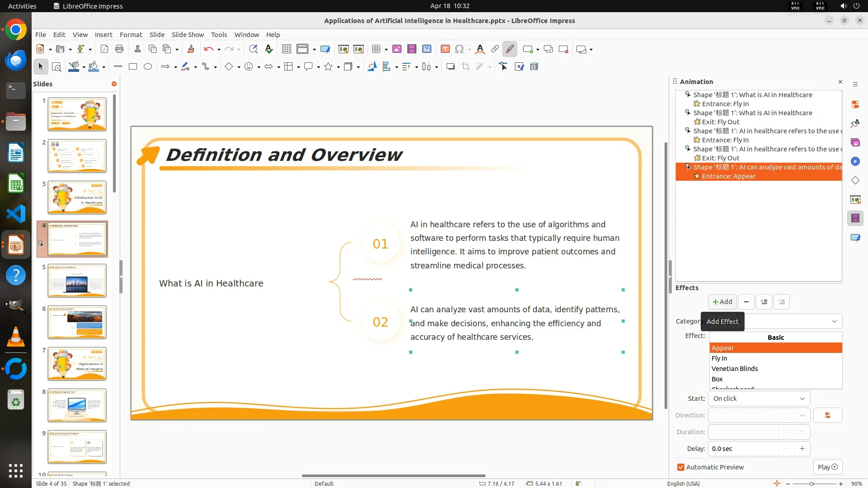Viewport: 868px width, 488px height.
Task: Toggle the Automatic Preview checkbox
Action: 681,467
